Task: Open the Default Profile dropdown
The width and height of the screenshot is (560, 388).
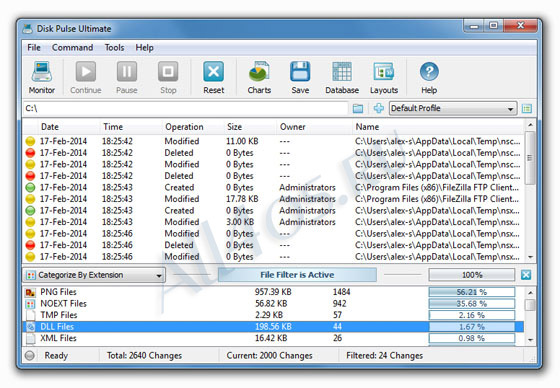Action: coord(452,108)
